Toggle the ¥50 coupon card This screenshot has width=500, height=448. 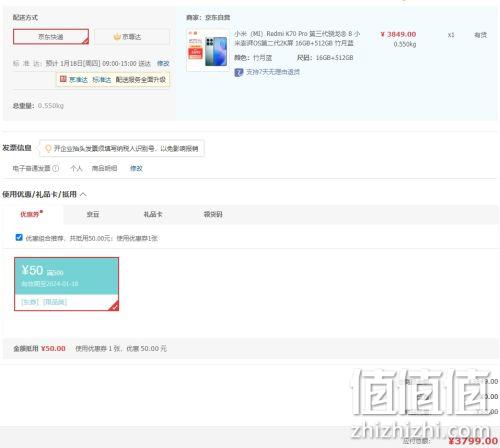coord(66,284)
